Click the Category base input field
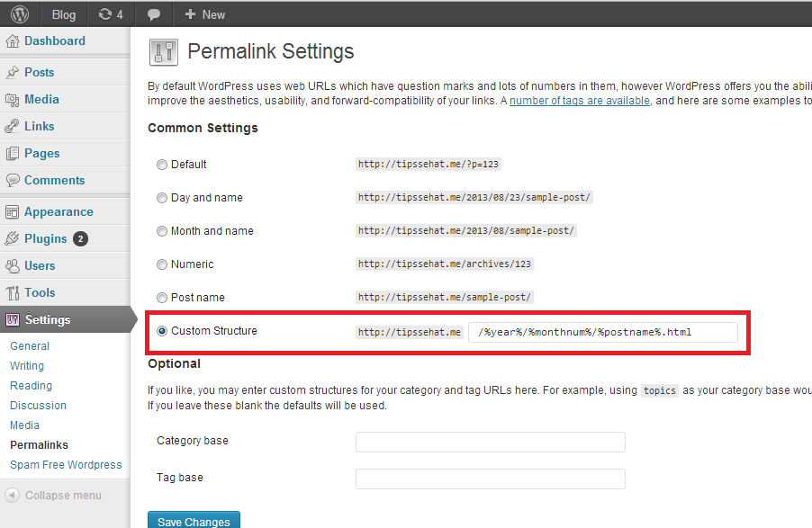This screenshot has height=528, width=812. 491,442
